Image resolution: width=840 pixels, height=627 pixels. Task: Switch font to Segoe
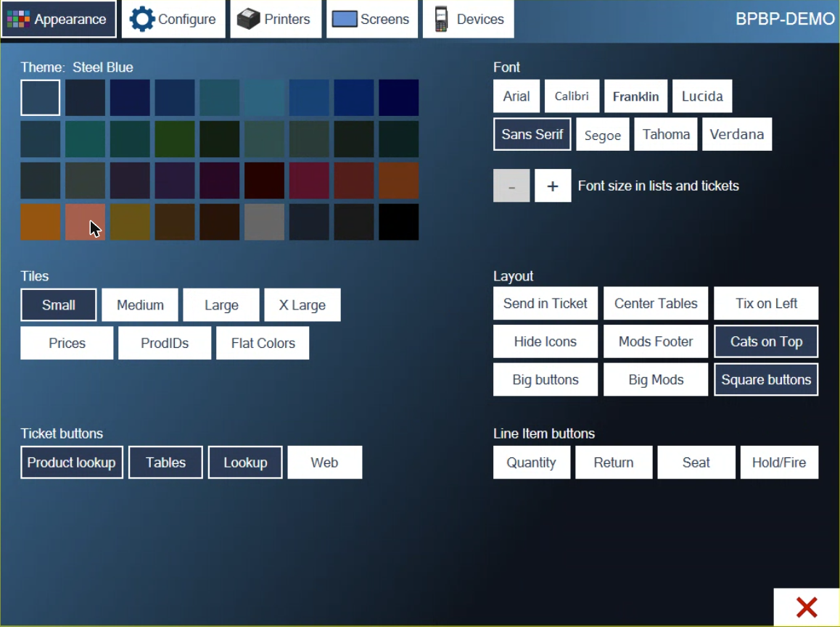[602, 134]
